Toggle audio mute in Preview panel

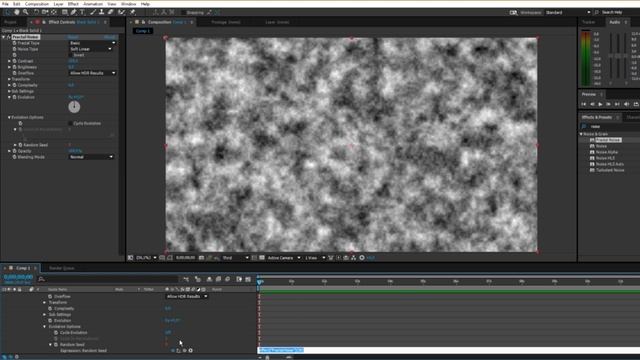pyautogui.click(x=627, y=104)
